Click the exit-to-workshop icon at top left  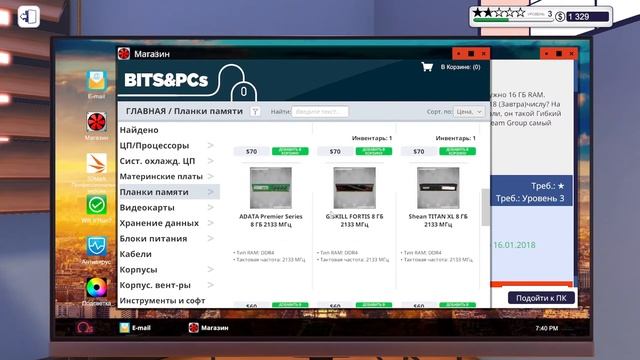click(29, 17)
